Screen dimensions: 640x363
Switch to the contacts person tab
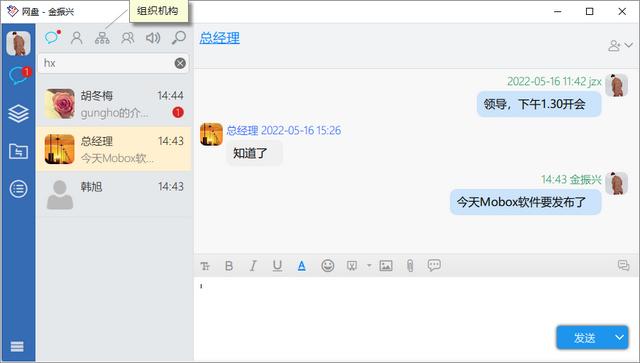coord(77,38)
